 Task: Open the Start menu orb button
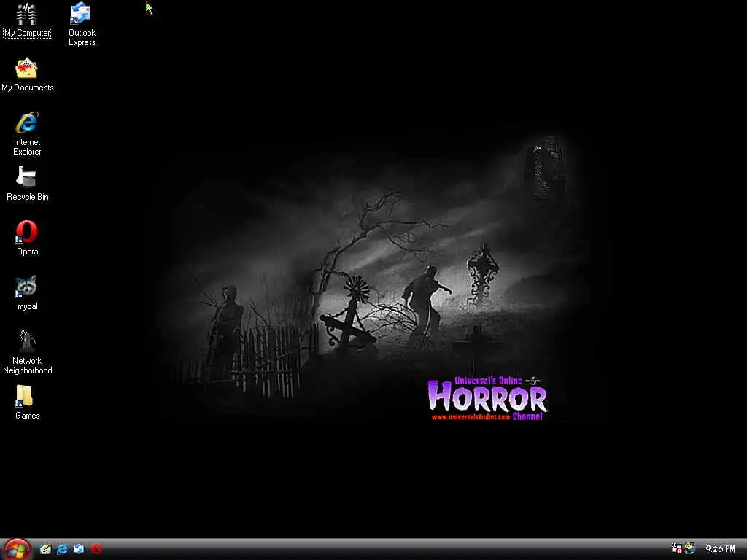click(x=17, y=550)
